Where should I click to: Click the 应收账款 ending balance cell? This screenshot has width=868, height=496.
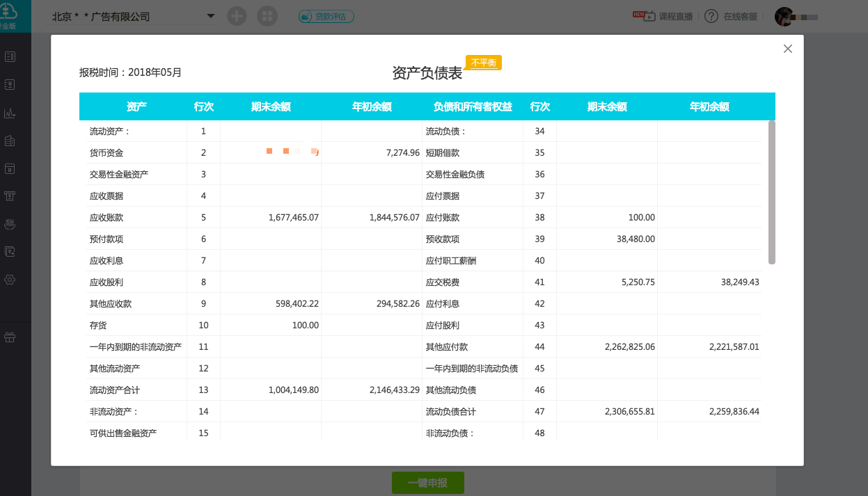click(x=271, y=218)
